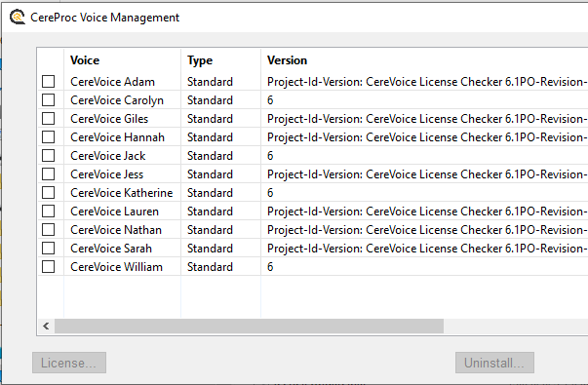Viewport: 588px width, 385px height.
Task: Sort by the Voice column header
Action: (85, 60)
